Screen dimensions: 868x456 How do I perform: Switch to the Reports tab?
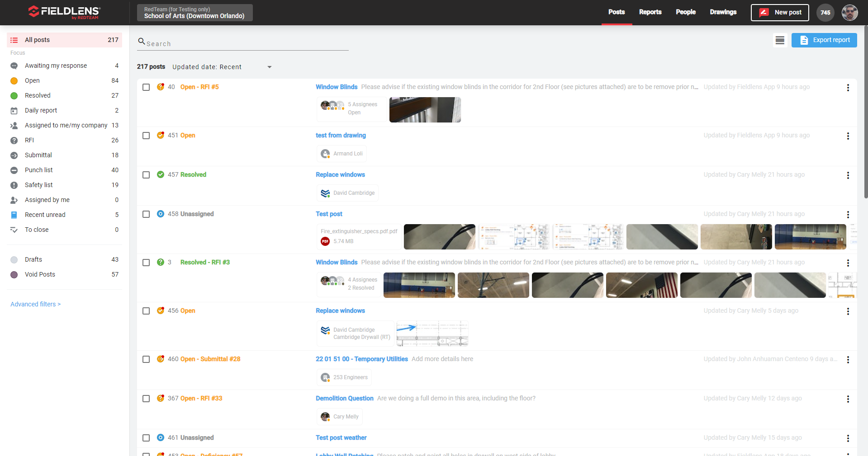tap(650, 12)
